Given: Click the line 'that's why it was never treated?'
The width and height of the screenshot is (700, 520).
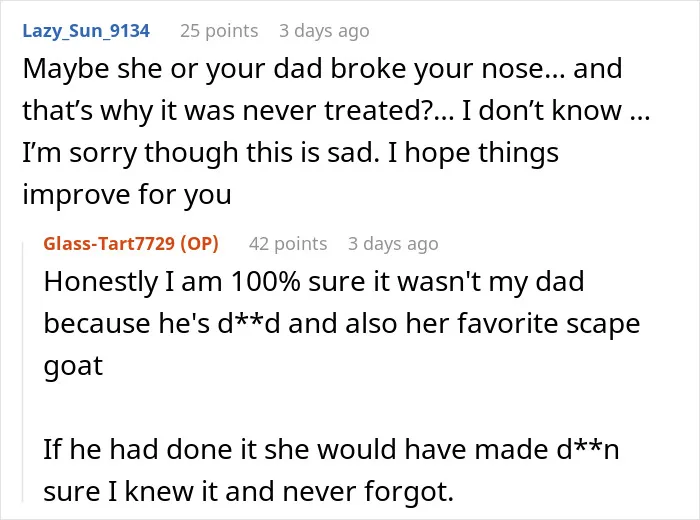Looking at the screenshot, I should pyautogui.click(x=238, y=110).
